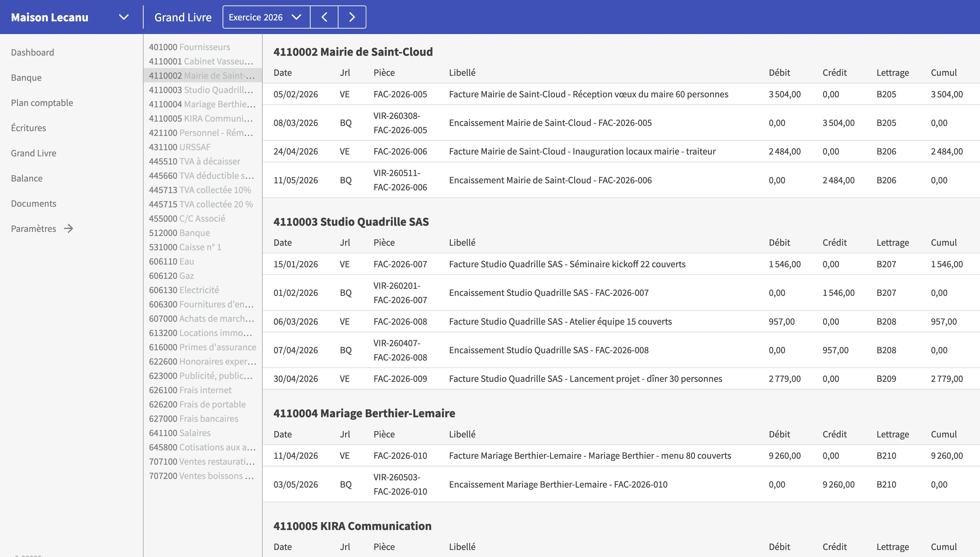Open the Balance page
Image resolution: width=980 pixels, height=557 pixels.
point(27,179)
